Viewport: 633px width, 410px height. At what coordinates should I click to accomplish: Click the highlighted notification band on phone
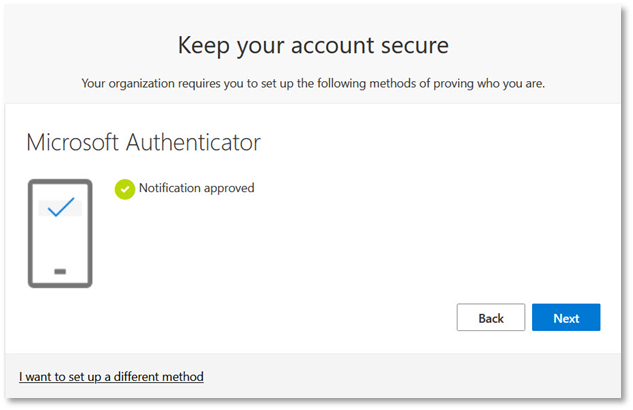(x=45, y=207)
